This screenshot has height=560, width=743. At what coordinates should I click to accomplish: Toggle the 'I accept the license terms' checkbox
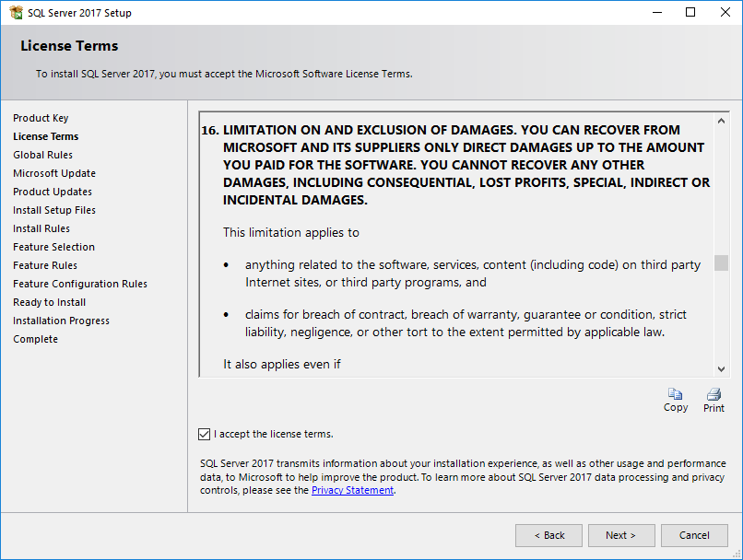205,434
